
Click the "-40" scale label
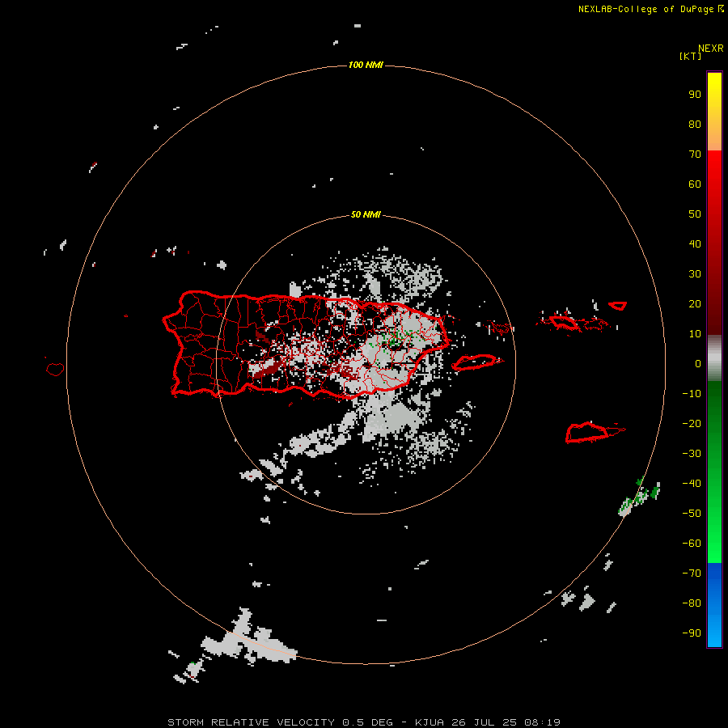[692, 484]
